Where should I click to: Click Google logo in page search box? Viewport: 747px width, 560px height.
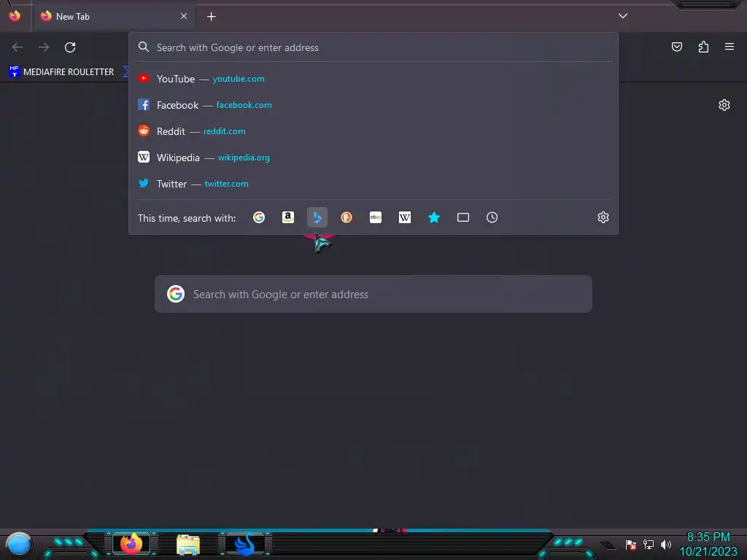[x=176, y=294]
